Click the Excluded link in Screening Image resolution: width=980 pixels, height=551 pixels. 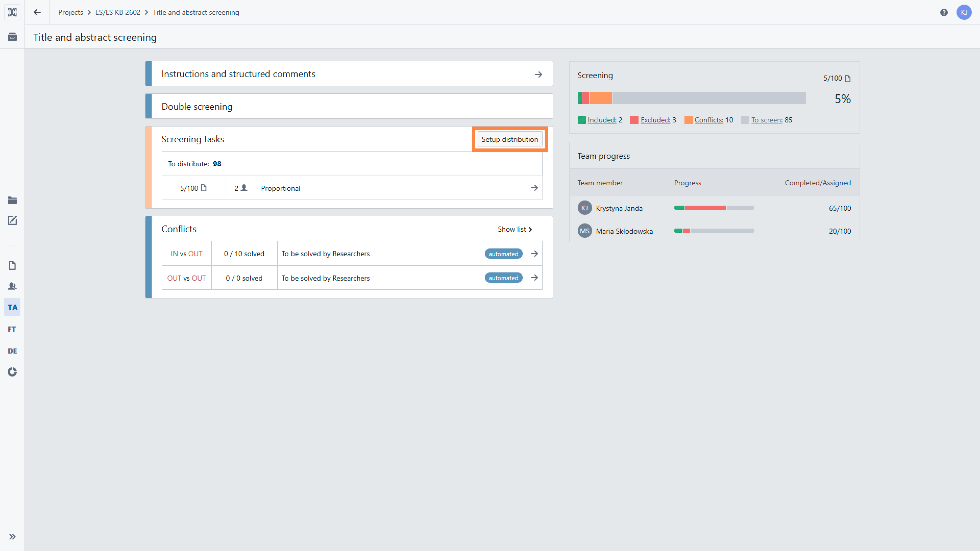(x=655, y=120)
